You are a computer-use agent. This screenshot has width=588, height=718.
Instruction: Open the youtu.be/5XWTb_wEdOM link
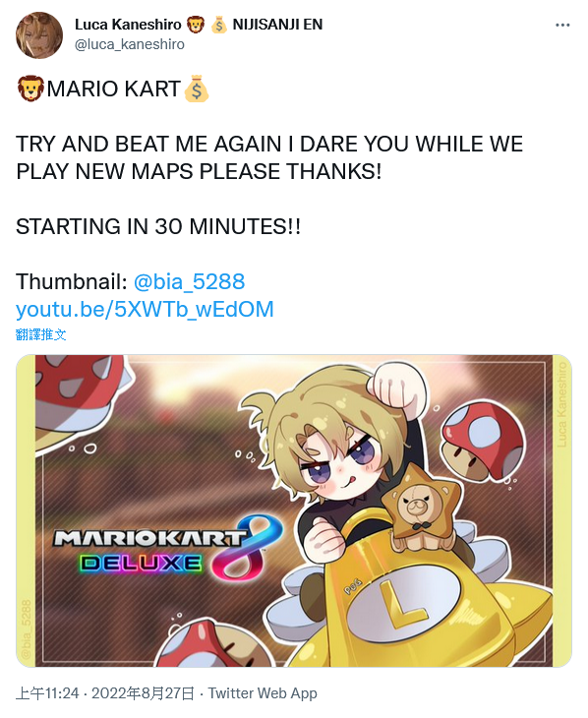pyautogui.click(x=145, y=309)
